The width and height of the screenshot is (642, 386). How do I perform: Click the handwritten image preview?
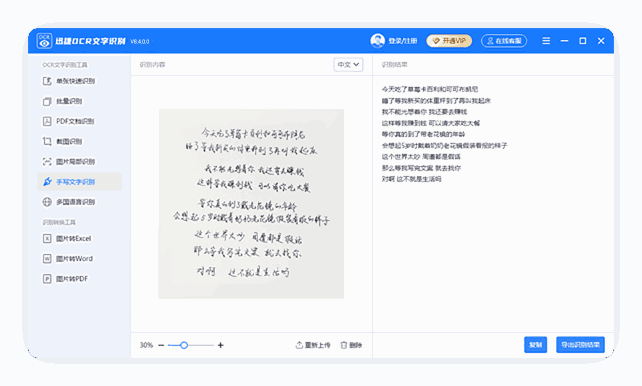coord(251,204)
